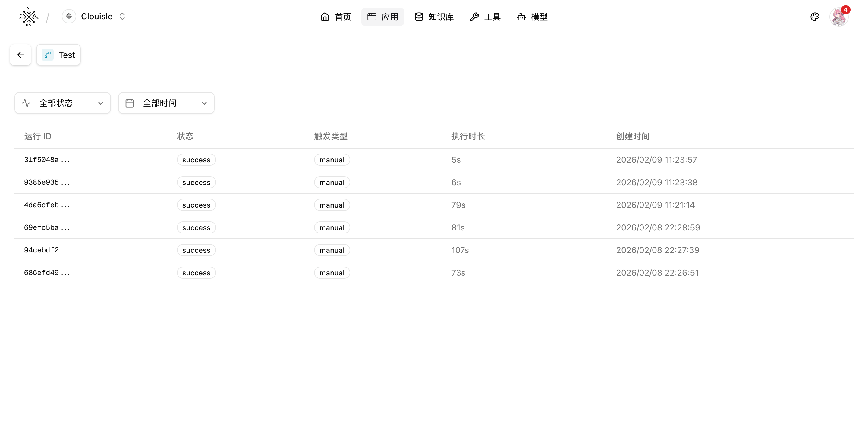Open the 全部时间 time range dropdown
The image size is (868, 435).
[166, 103]
